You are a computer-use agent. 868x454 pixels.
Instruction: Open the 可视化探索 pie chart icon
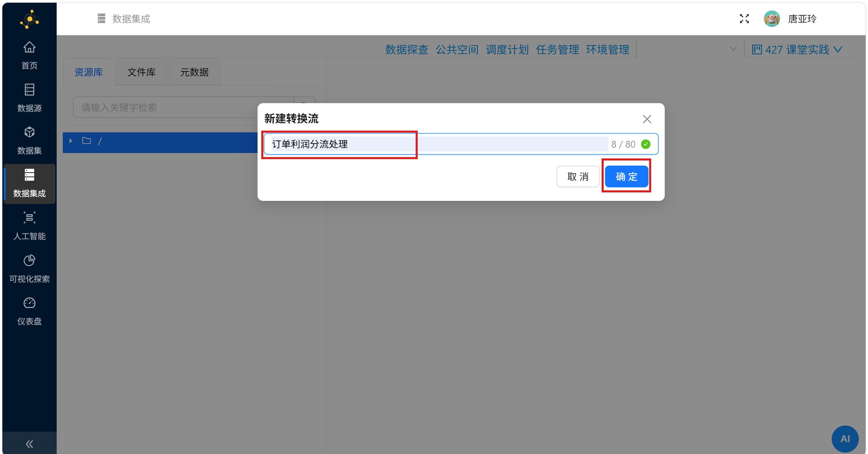(29, 260)
